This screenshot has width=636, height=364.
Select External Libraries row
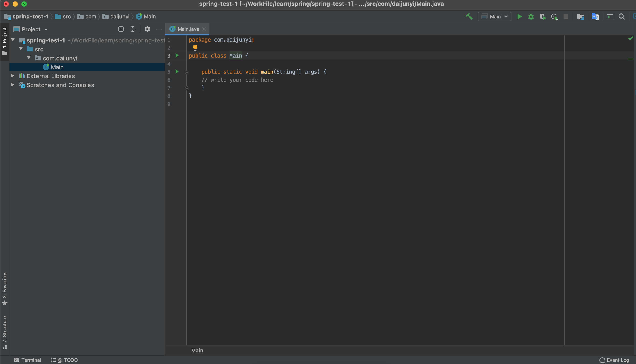(x=87, y=76)
